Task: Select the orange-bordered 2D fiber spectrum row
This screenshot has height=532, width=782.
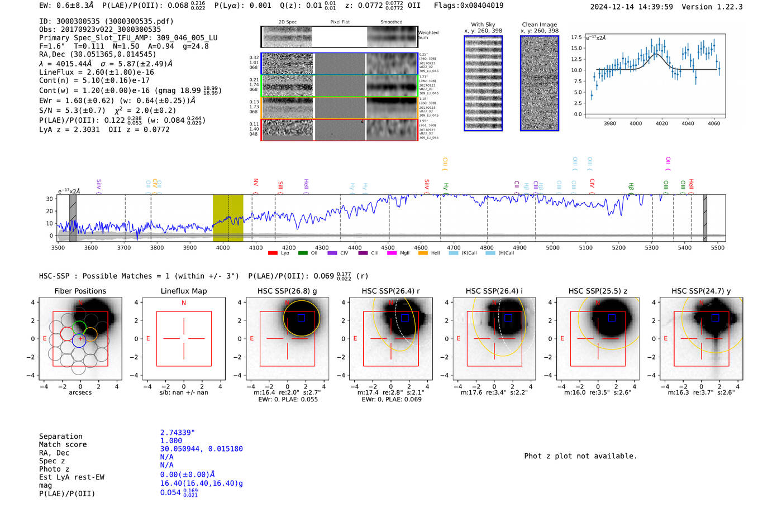Action: tap(339, 108)
